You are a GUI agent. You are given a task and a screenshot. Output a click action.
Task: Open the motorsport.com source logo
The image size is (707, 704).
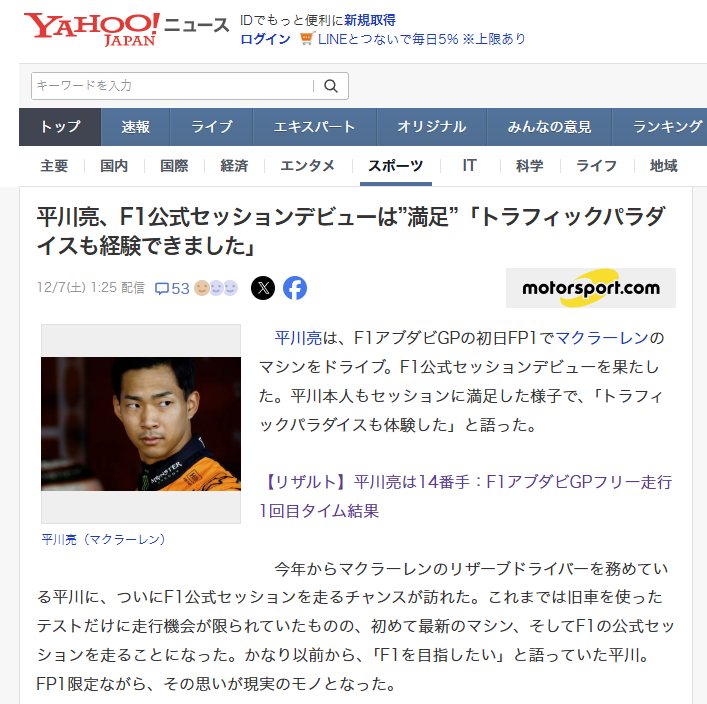[x=591, y=288]
